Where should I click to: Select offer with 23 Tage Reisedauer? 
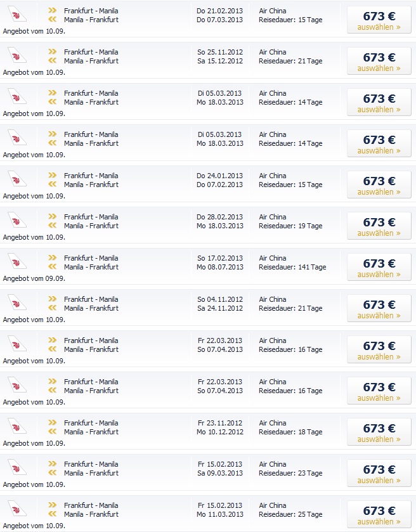tap(379, 474)
